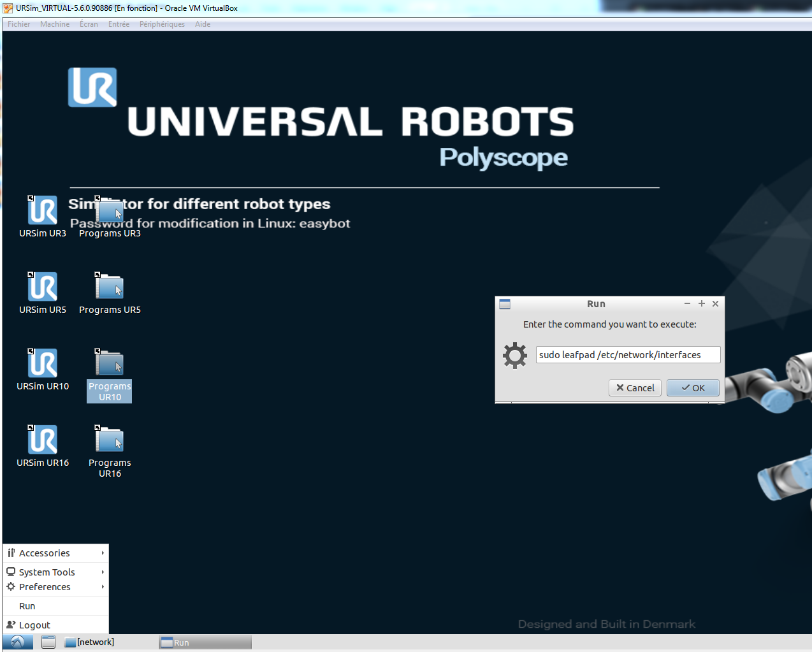Open the start menu launcher in the taskbar
Image resolution: width=812 pixels, height=652 pixels.
[x=17, y=642]
